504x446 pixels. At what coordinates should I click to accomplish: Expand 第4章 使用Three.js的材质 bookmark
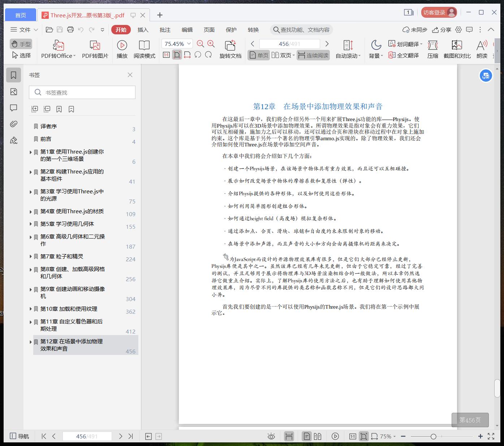(31, 212)
